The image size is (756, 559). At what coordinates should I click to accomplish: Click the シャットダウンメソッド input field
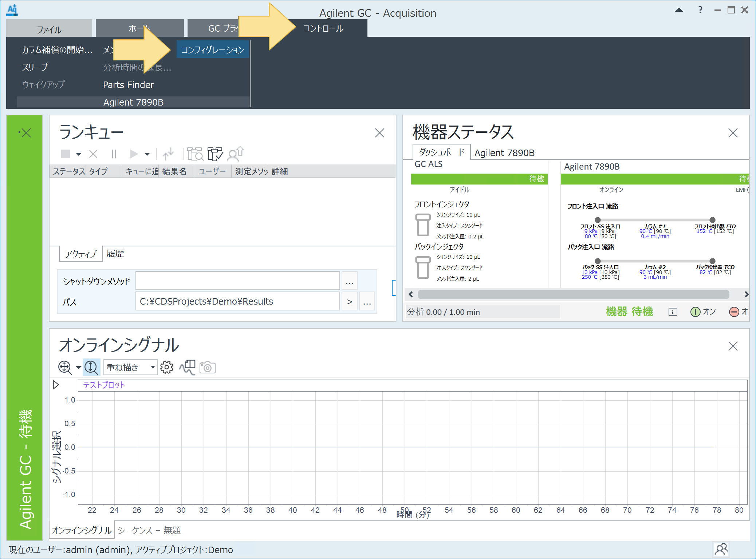[237, 281]
